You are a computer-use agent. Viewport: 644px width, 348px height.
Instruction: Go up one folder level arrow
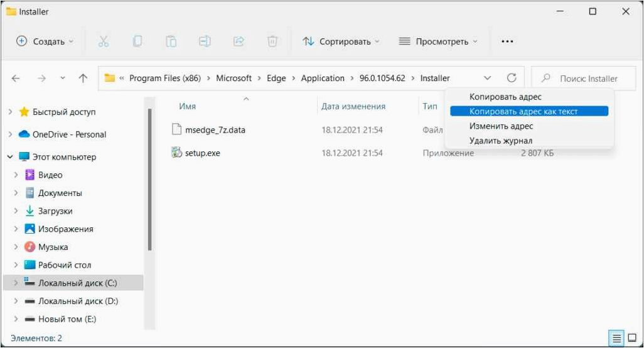(x=83, y=78)
